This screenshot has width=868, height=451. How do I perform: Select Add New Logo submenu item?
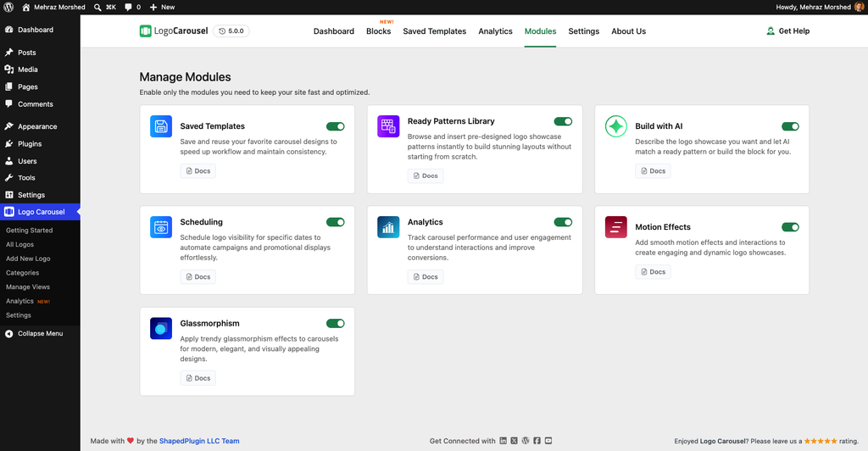tap(28, 259)
